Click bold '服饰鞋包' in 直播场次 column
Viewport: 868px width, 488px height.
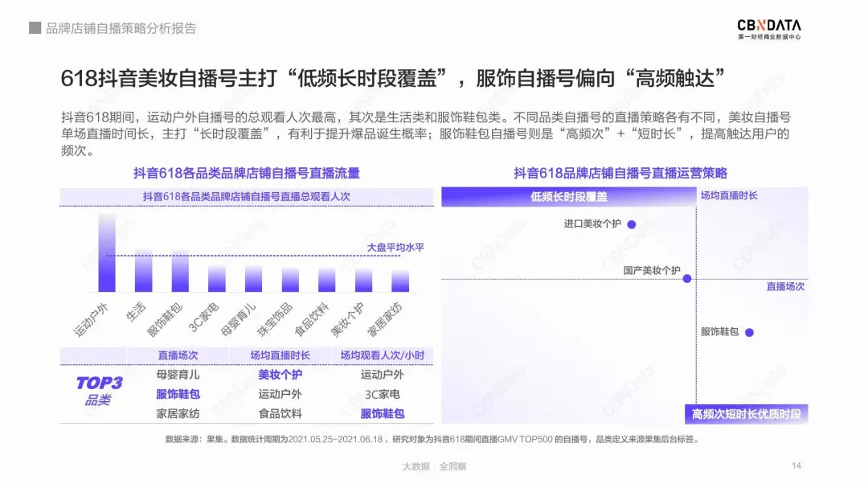[178, 395]
